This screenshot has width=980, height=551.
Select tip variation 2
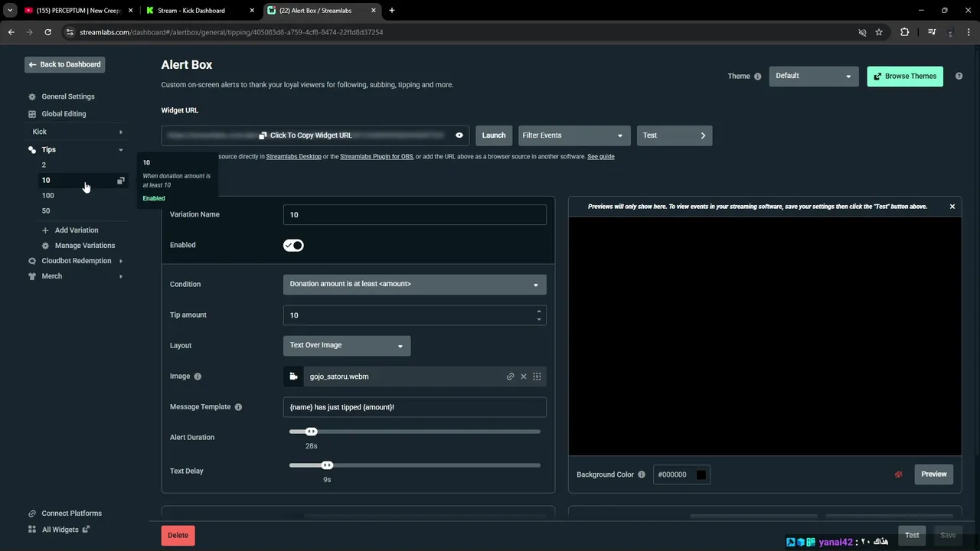click(44, 165)
